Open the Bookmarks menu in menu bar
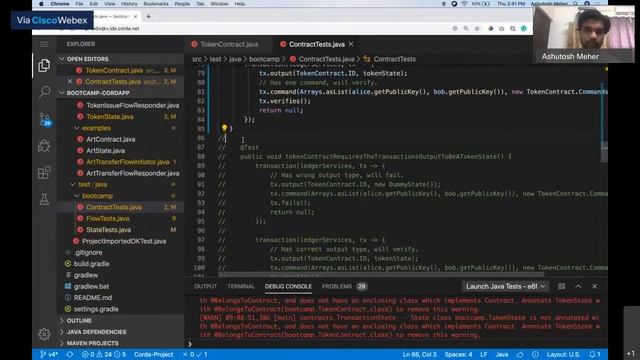Screen dimensions: 640x360 [156, 4]
